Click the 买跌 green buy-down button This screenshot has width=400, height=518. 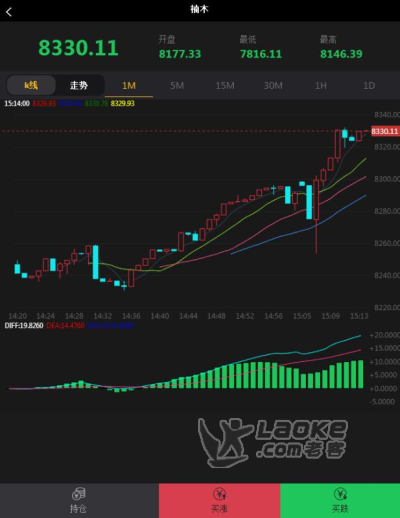(340, 500)
